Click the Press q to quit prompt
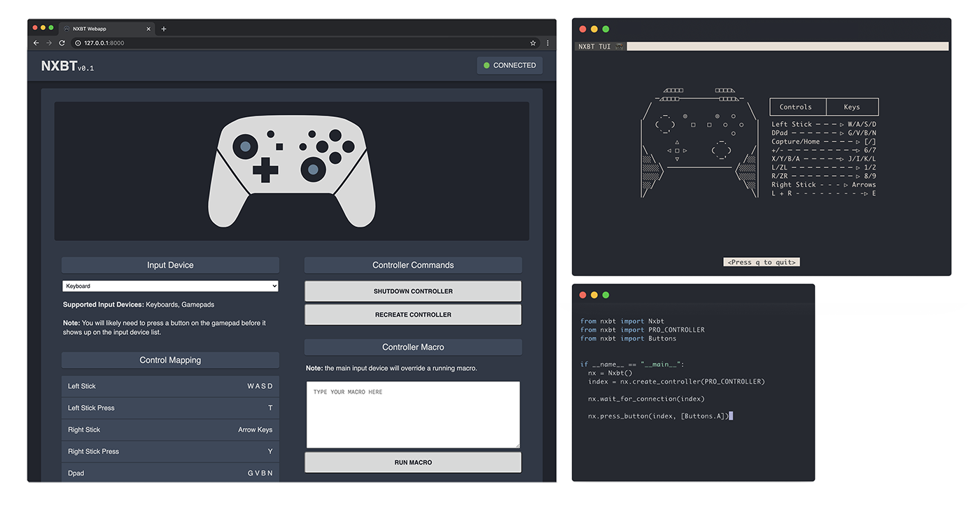980x510 pixels. (762, 261)
